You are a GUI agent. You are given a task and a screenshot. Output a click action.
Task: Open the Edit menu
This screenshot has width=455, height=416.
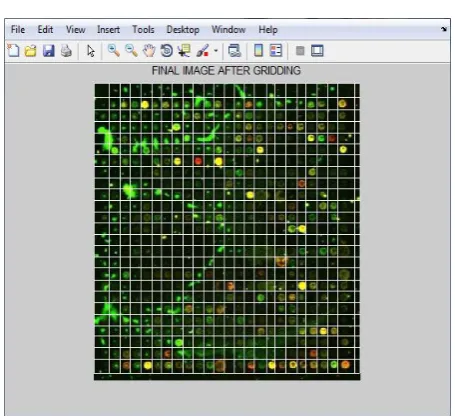45,30
